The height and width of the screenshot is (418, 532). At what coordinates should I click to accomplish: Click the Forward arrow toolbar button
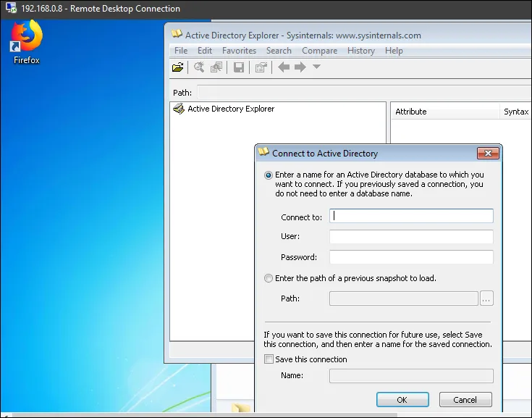[x=300, y=67]
